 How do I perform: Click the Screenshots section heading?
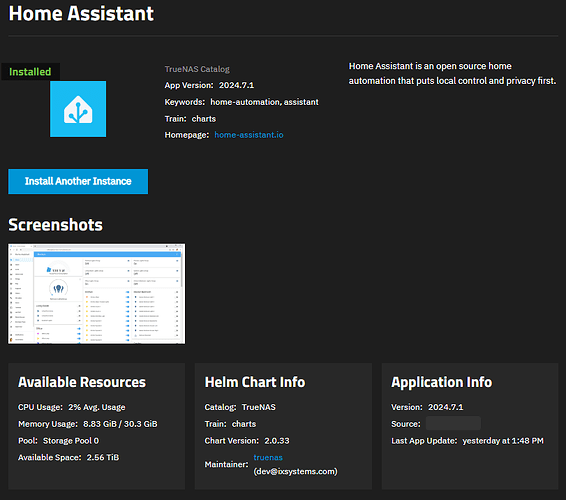(56, 225)
